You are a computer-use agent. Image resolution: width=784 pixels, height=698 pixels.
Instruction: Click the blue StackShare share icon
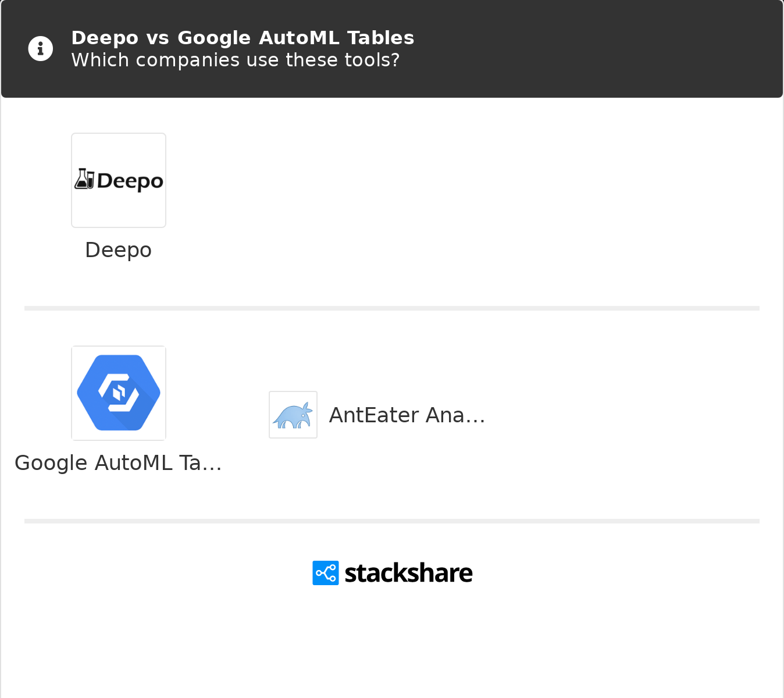pos(326,573)
